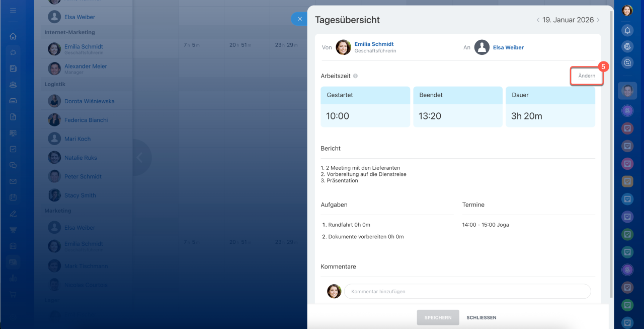Click the home icon in left sidebar
This screenshot has width=644, height=329.
[x=13, y=36]
